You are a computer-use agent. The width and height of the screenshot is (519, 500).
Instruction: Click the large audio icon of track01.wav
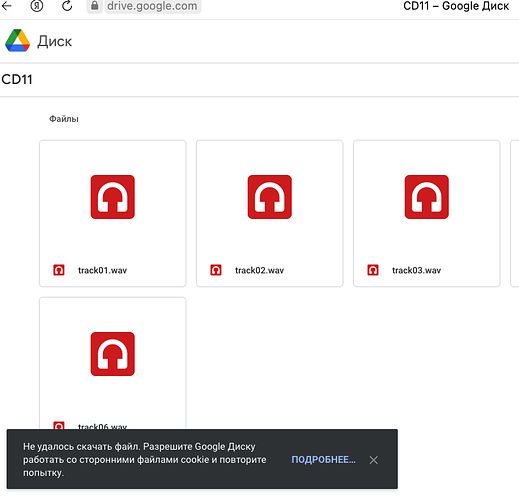(113, 197)
